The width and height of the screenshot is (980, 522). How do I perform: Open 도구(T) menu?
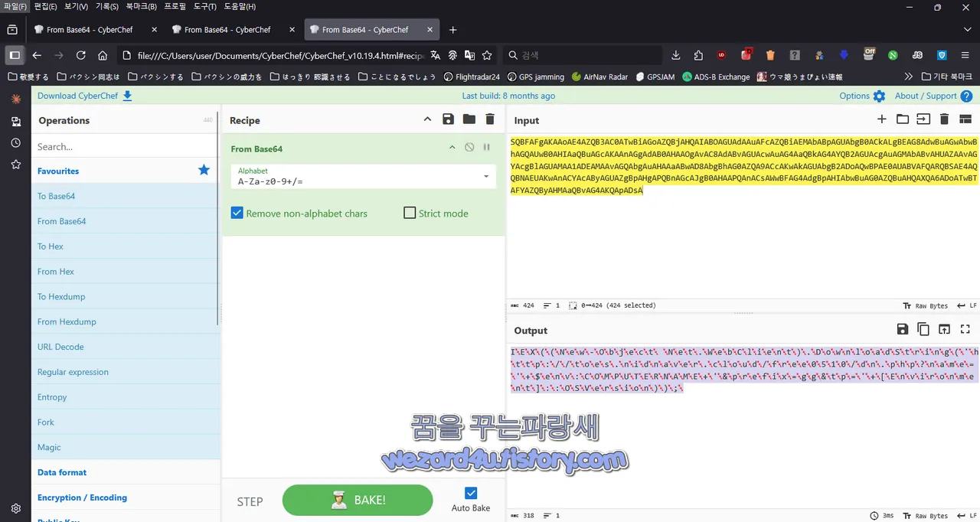tap(204, 6)
